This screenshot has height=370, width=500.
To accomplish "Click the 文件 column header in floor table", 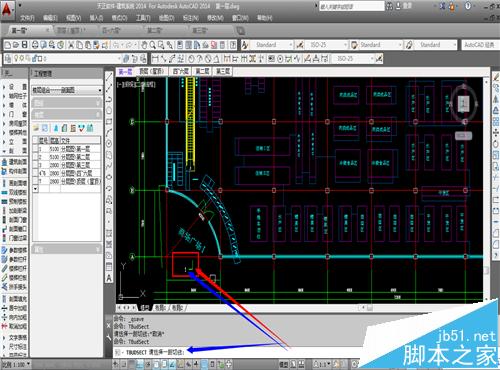I will click(80, 141).
